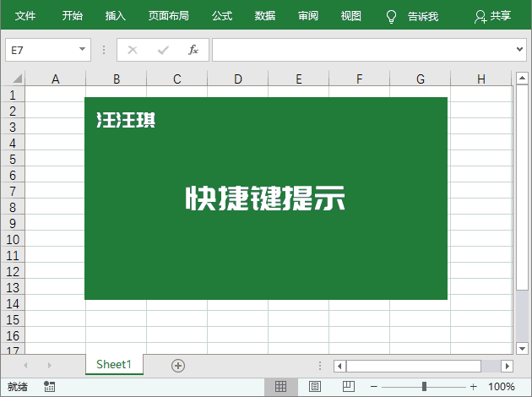Click the 汪汪琪 text in green shape
Viewport: 532px width, 397px height.
click(x=126, y=120)
